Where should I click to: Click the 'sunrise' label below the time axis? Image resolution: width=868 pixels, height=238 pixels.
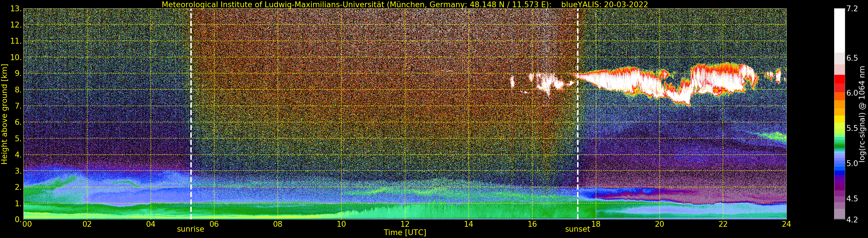click(191, 229)
